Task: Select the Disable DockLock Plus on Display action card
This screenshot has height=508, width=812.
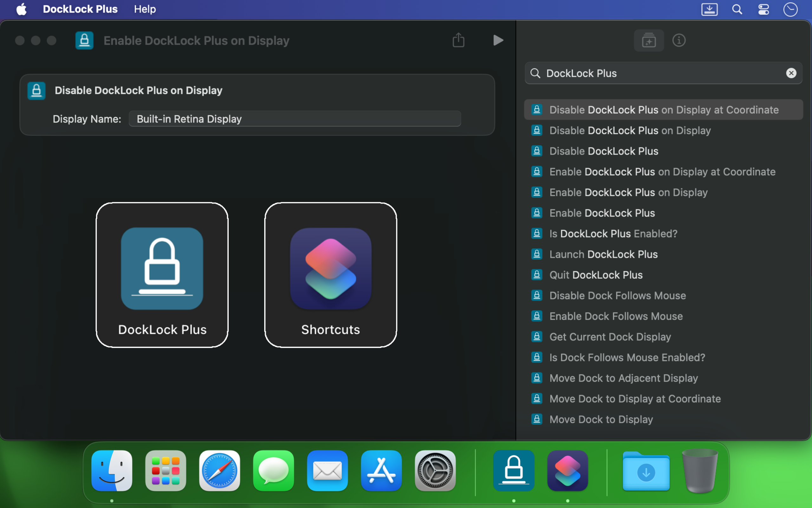Action: point(257,105)
